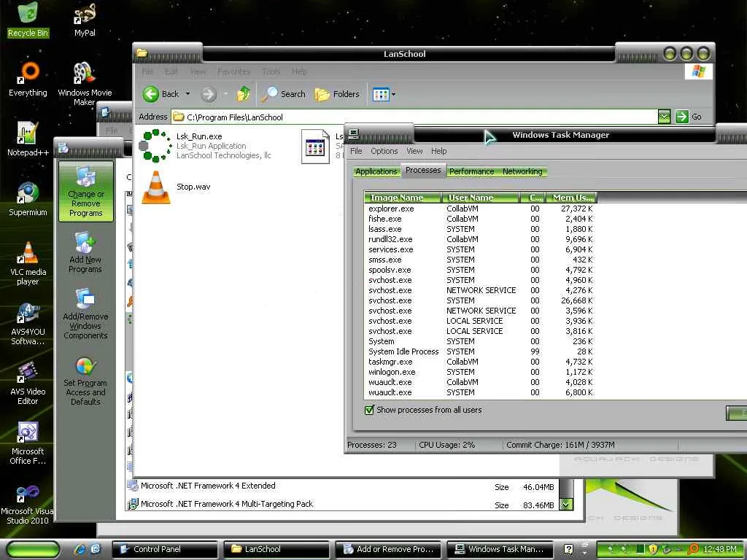Switch to Control Panel taskbar button
Viewport: 747px width, 560px height.
pyautogui.click(x=164, y=549)
